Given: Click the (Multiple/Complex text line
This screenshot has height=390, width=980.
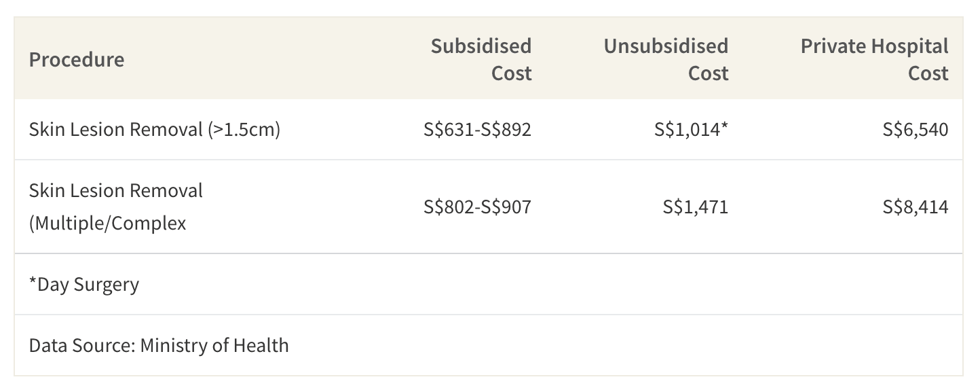Looking at the screenshot, I should click(108, 223).
